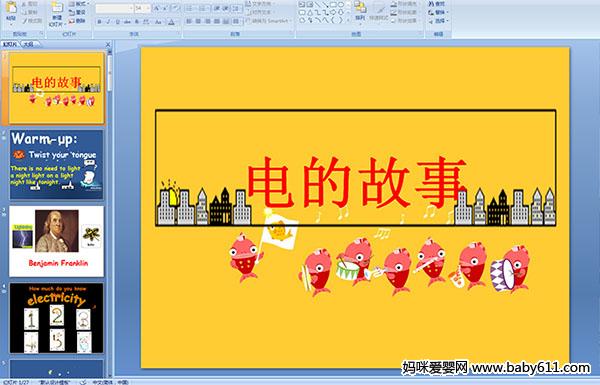This screenshot has height=385, width=600.
Task: Pick the oval shape in the shapes gallery
Action: pos(341,5)
